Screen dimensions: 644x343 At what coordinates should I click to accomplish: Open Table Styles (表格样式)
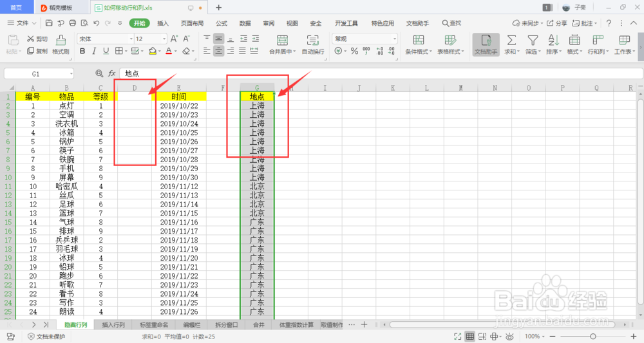click(x=451, y=44)
